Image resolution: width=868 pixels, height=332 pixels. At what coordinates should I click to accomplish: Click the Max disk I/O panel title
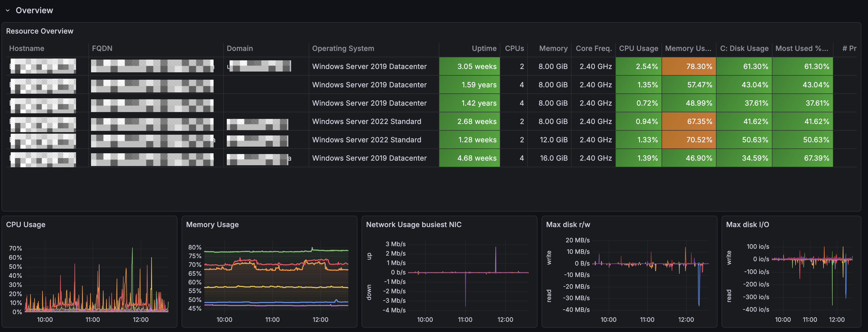click(748, 224)
